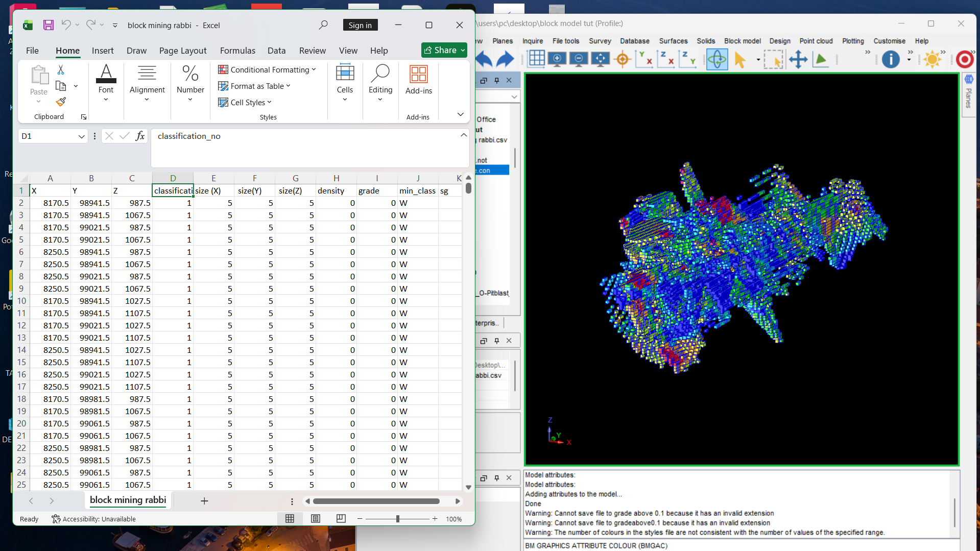Screen dimensions: 980x551
Task: Click the Excel zoom slider handle
Action: 398,519
